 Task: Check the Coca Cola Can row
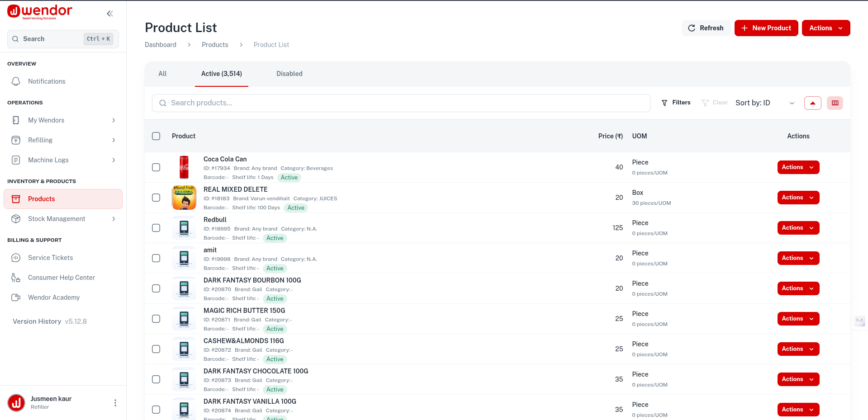[x=156, y=167]
